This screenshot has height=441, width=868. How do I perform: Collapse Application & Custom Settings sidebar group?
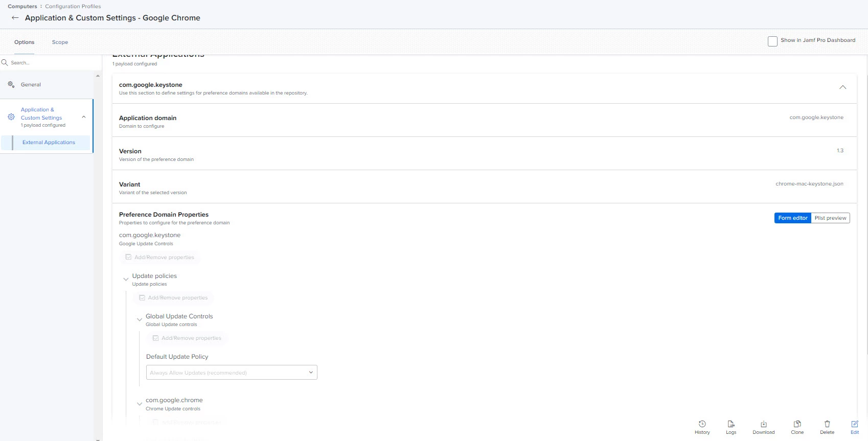pyautogui.click(x=84, y=117)
